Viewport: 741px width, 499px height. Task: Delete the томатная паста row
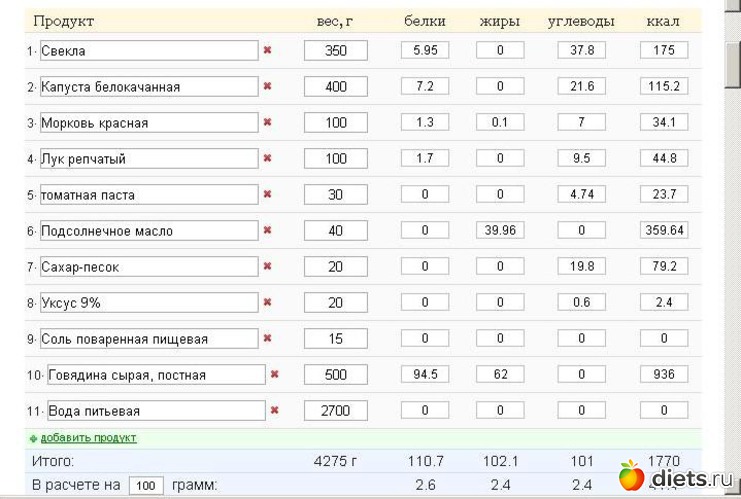(x=267, y=194)
